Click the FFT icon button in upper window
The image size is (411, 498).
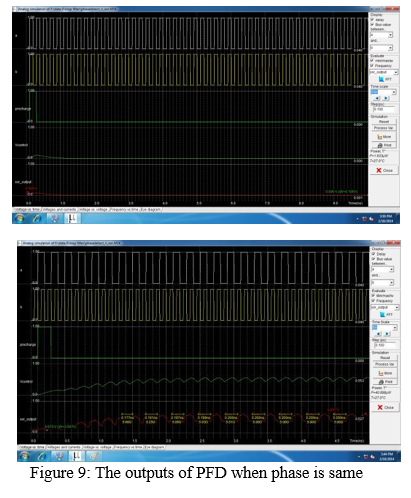(385, 79)
